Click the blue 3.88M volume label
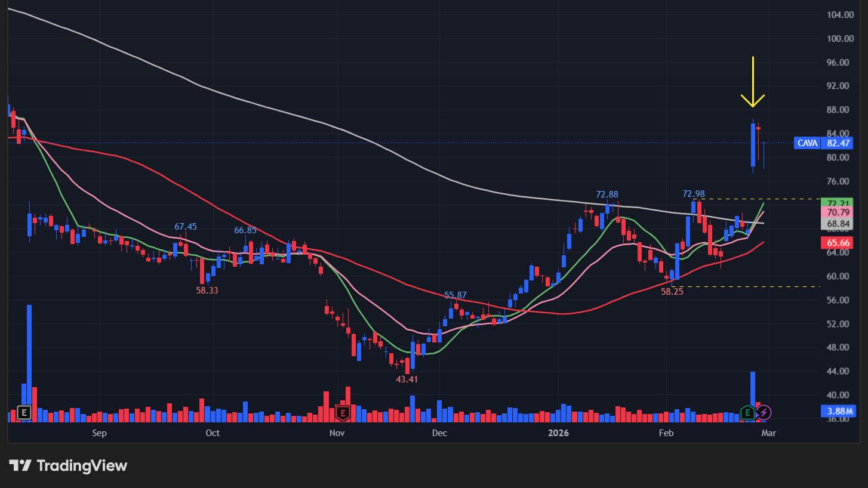Screen dimensions: 868x488 [x=838, y=411]
